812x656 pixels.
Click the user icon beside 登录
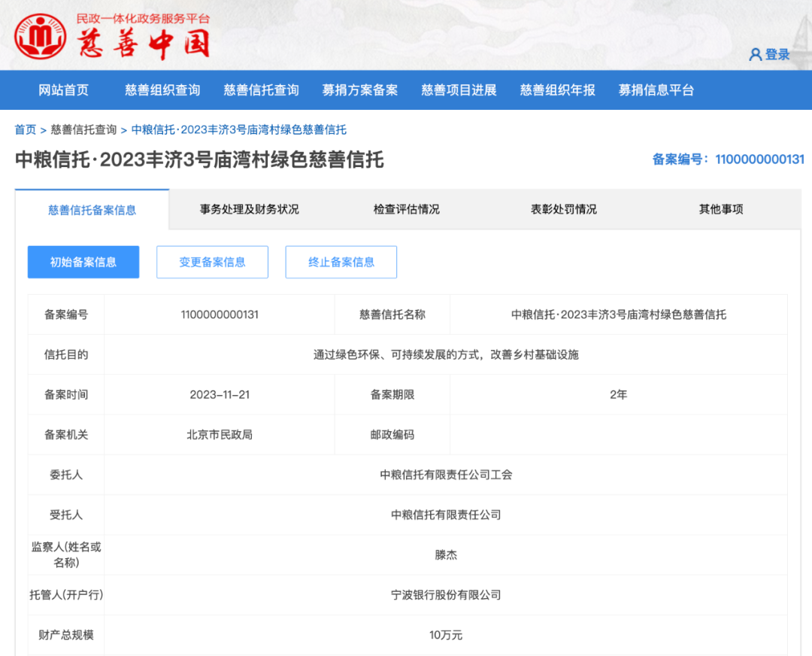[755, 54]
